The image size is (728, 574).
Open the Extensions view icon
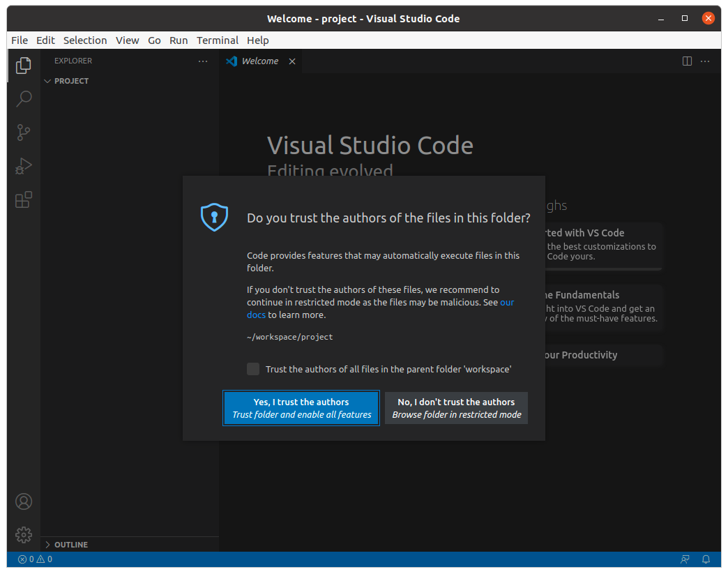click(x=23, y=199)
